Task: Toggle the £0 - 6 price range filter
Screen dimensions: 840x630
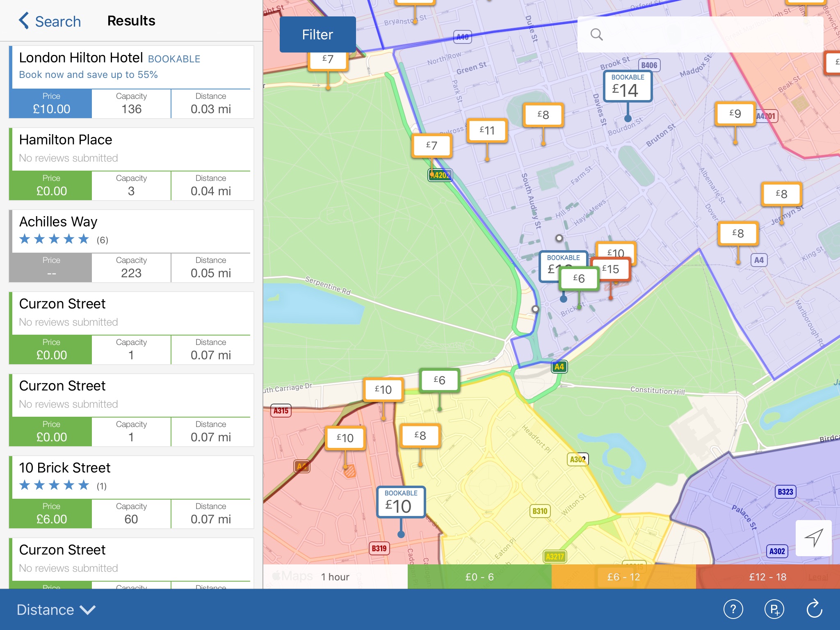Action: [x=479, y=577]
